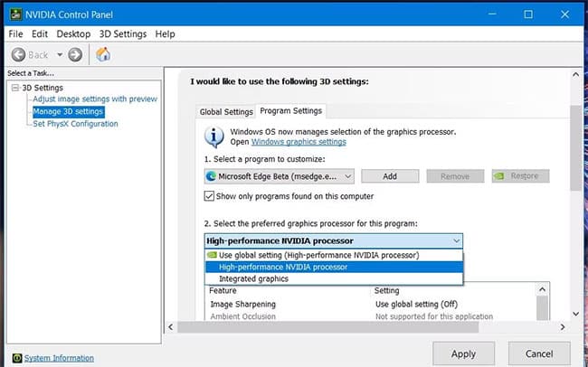Click main panel vertical scroll-down arrow

pyautogui.click(x=575, y=314)
